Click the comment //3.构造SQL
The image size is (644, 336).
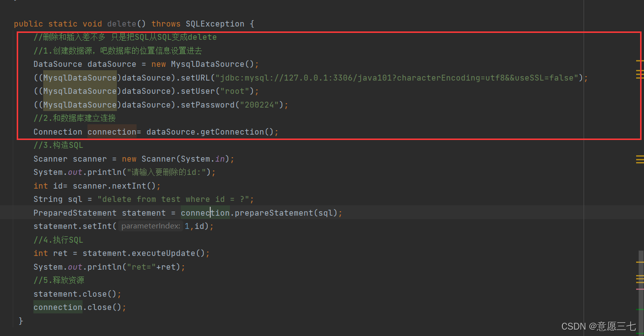(x=58, y=145)
